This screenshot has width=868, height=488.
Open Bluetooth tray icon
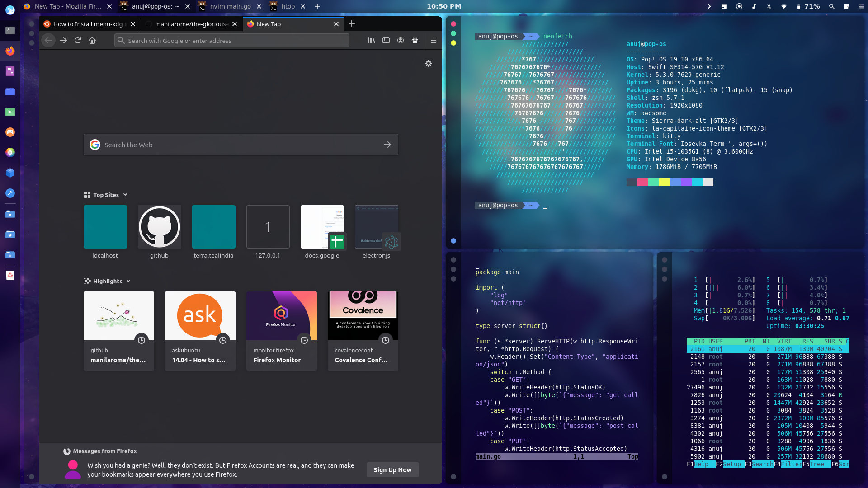pyautogui.click(x=769, y=6)
